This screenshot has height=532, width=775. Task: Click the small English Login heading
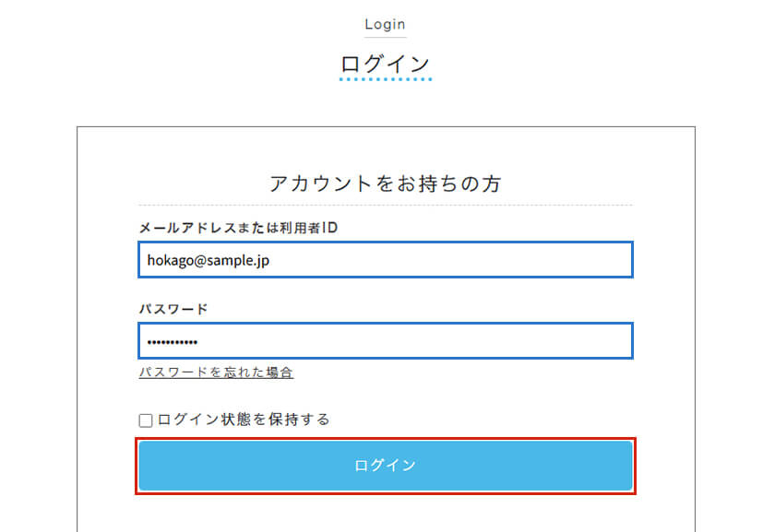click(385, 24)
